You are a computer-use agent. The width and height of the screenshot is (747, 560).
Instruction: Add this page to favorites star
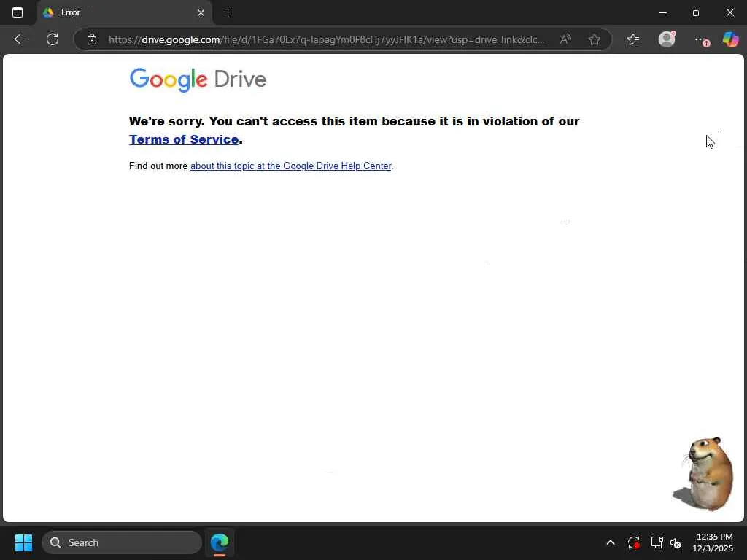tap(594, 39)
